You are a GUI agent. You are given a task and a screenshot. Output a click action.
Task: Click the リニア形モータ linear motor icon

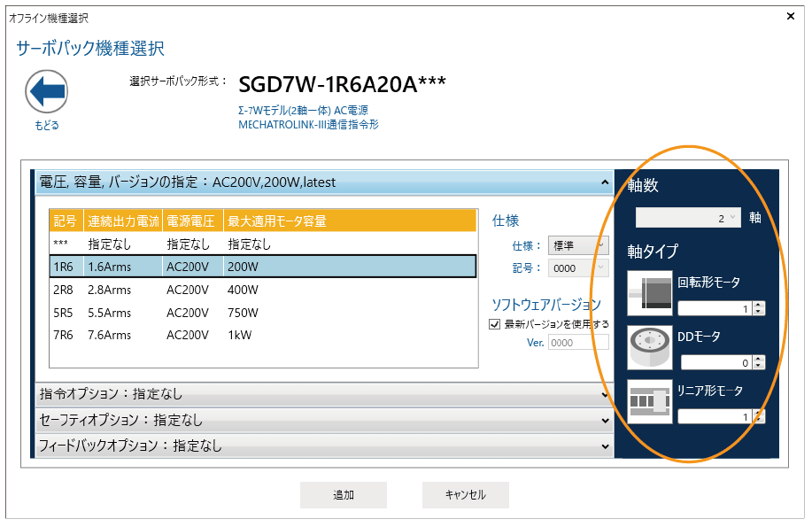point(650,401)
